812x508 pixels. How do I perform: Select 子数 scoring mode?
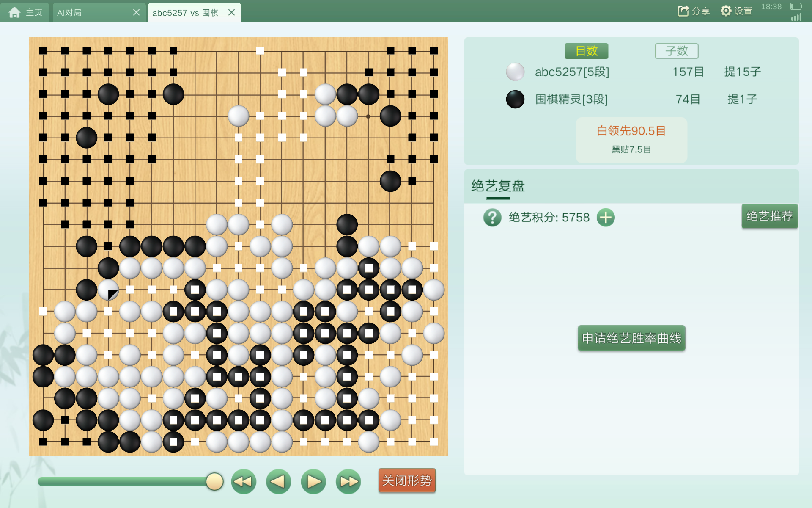[x=677, y=51]
